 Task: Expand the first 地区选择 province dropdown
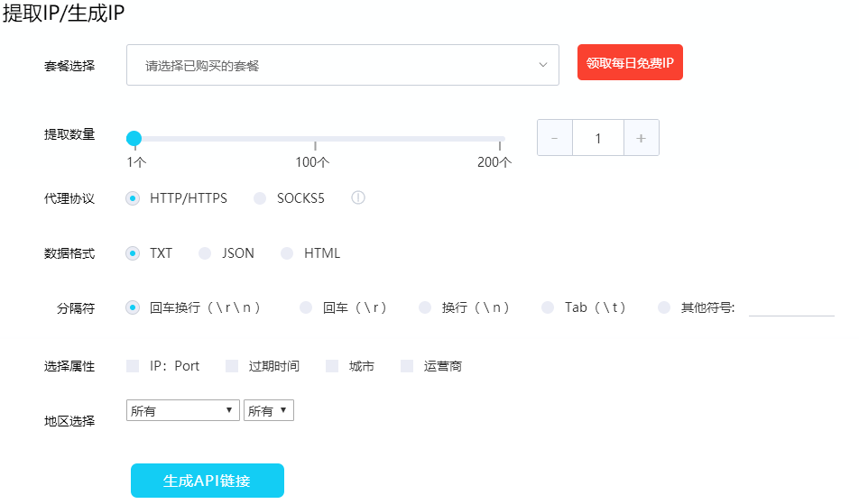coord(184,411)
